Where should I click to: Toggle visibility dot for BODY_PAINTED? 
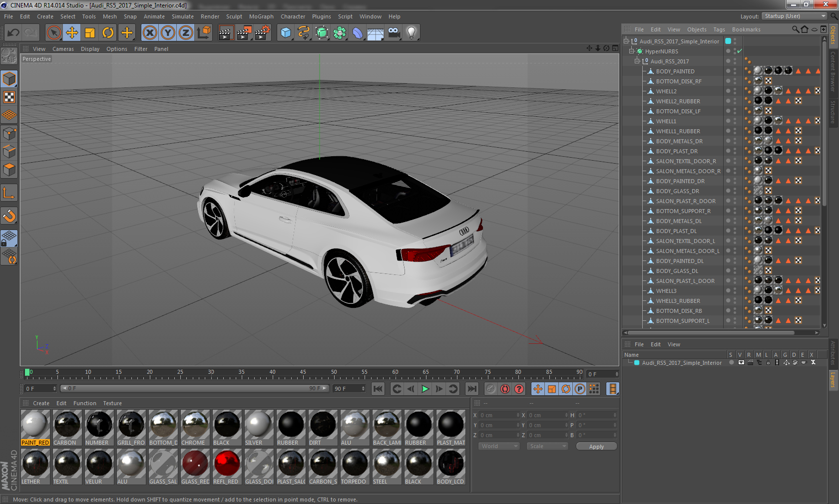point(728,71)
